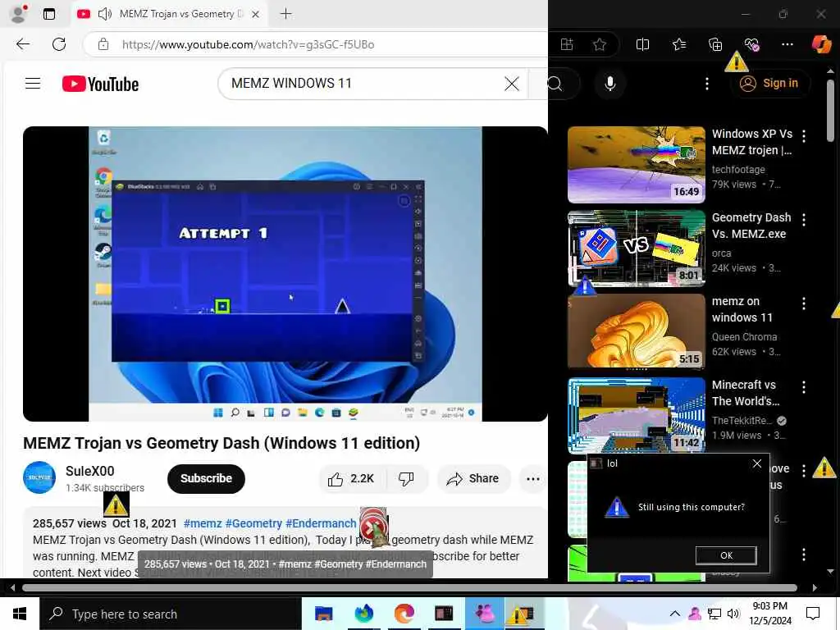Open options for memz on windows 11 video
This screenshot has width=840, height=630.
804,304
